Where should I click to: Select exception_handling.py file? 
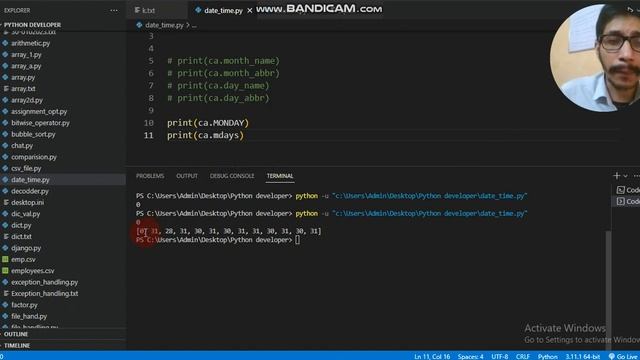coord(44,282)
